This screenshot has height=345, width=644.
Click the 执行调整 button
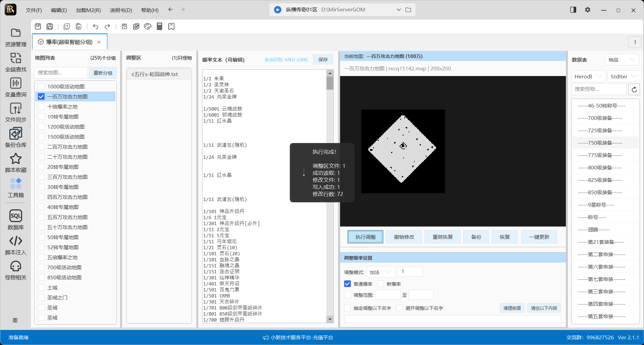point(365,237)
